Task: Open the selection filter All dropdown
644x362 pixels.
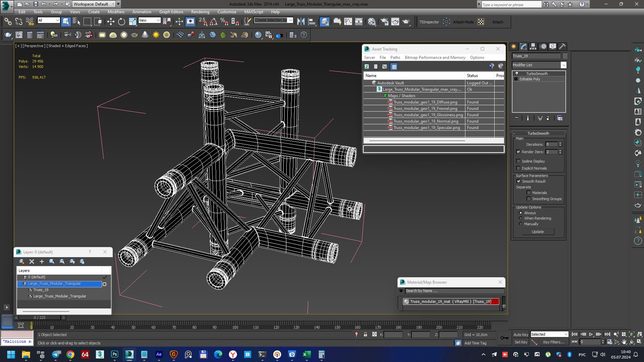Action: click(x=48, y=20)
